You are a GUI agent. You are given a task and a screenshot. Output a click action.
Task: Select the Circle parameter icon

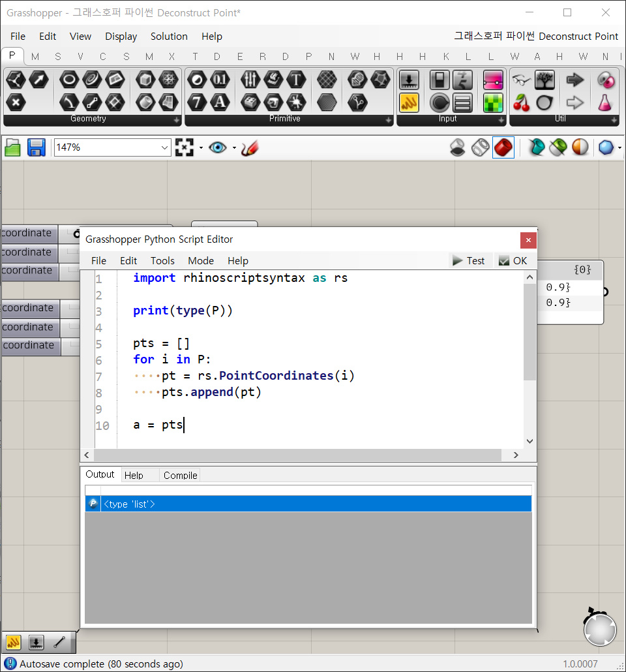[x=69, y=80]
